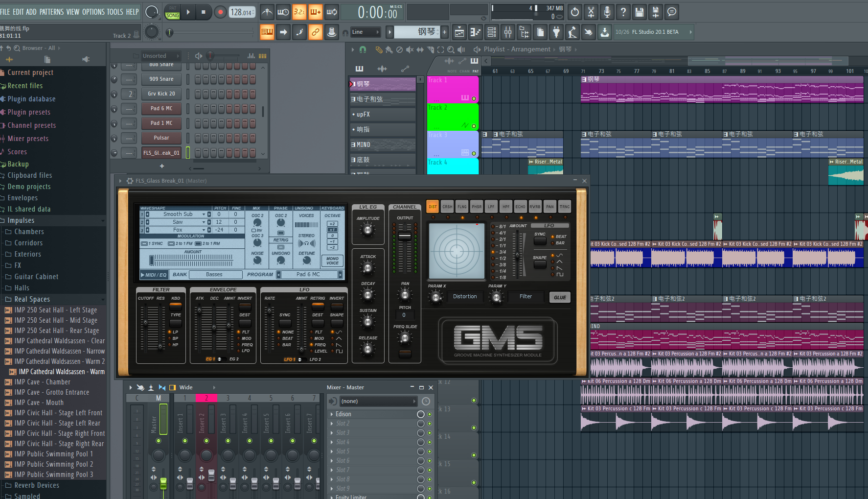Screen dimensions: 868x499
Task: Enable wait for input before recording
Action: [x=283, y=12]
